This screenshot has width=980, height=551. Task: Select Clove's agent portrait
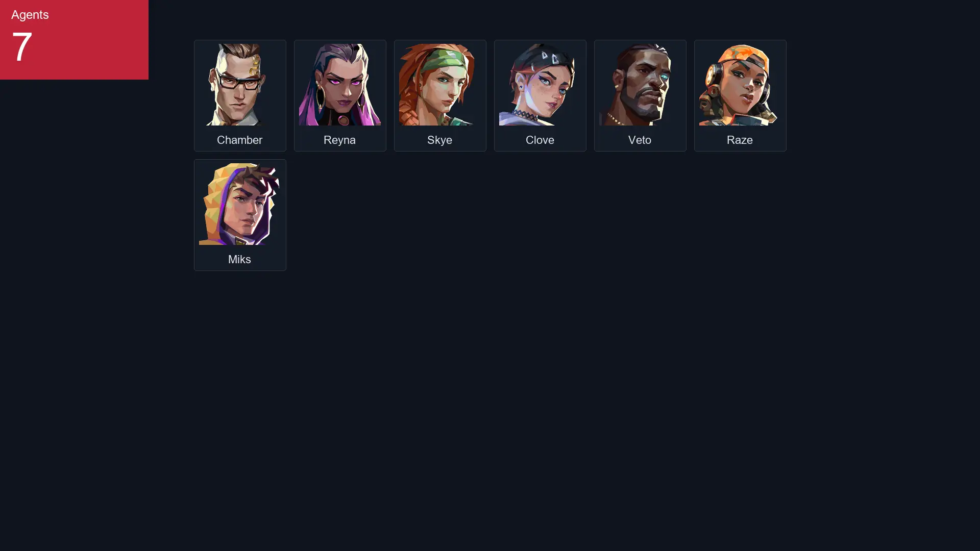click(x=540, y=85)
